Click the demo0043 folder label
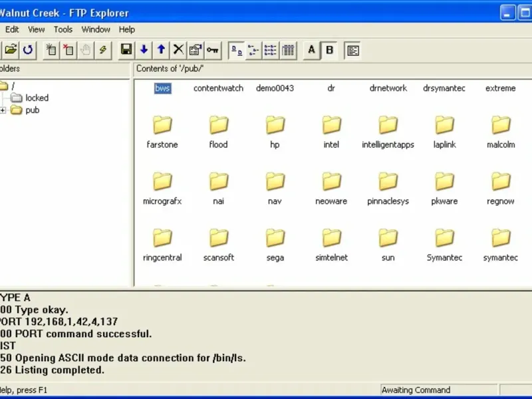Image resolution: width=532 pixels, height=399 pixels. click(275, 88)
